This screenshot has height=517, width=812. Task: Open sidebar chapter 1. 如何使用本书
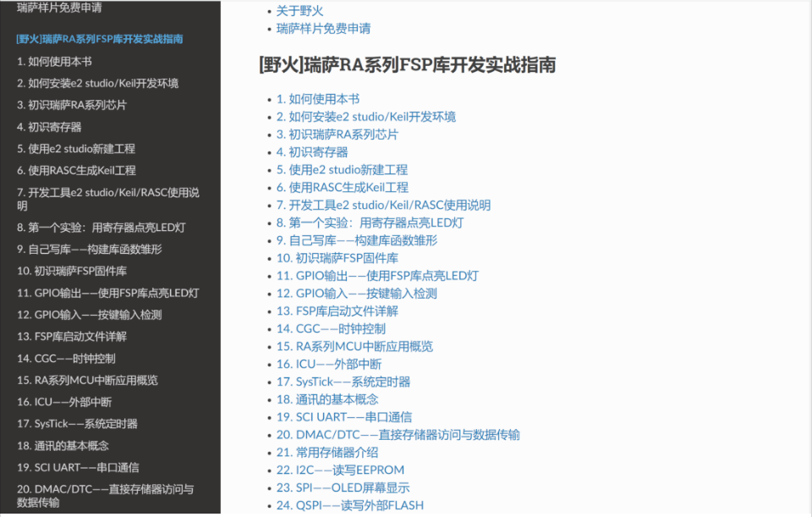click(x=54, y=62)
